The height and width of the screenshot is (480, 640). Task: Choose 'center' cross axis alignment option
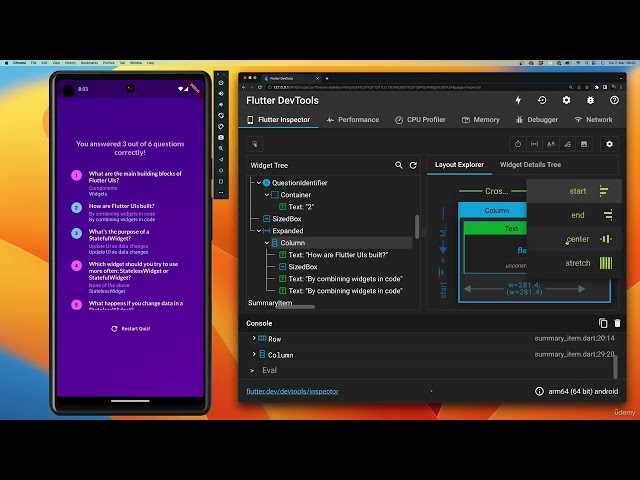(574, 239)
